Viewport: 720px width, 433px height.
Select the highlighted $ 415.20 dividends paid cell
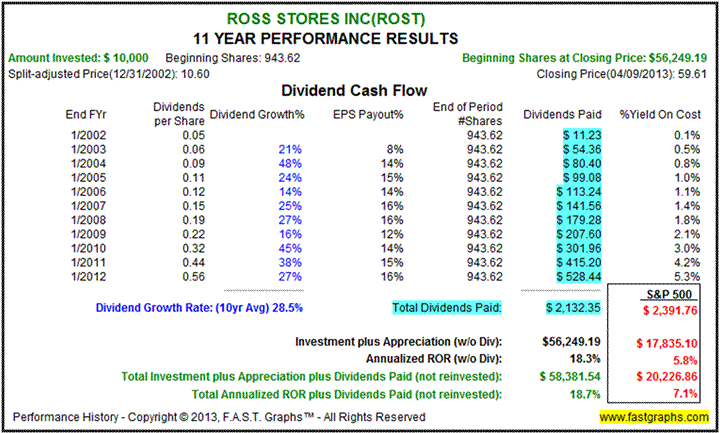[579, 263]
